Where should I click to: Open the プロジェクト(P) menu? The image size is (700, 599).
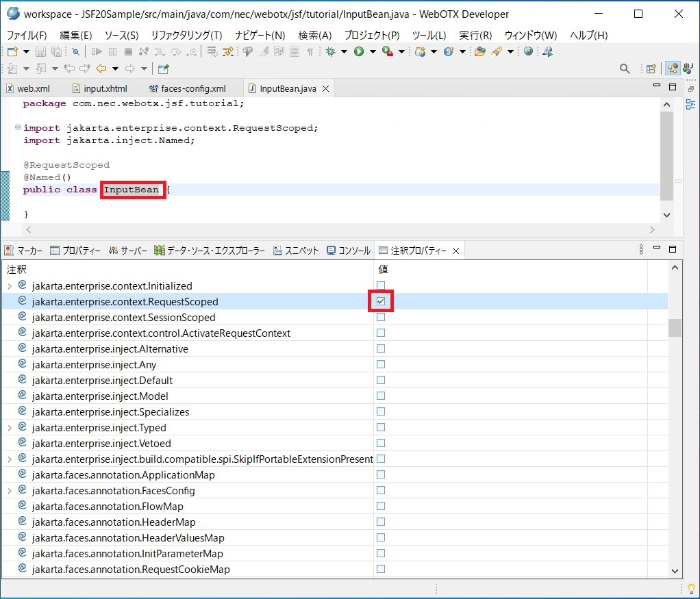click(371, 35)
